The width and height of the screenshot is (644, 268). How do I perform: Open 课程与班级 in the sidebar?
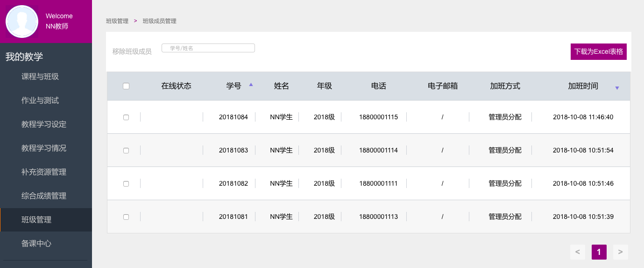[40, 77]
